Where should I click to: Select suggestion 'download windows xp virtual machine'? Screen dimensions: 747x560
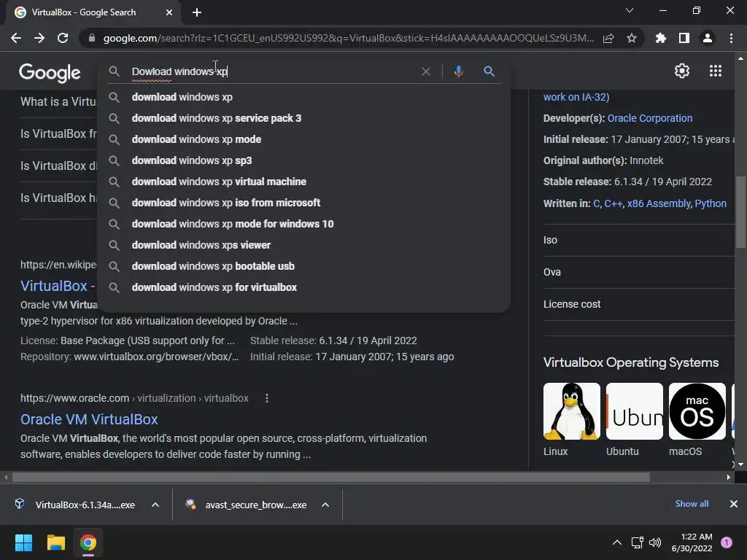pyautogui.click(x=304, y=182)
